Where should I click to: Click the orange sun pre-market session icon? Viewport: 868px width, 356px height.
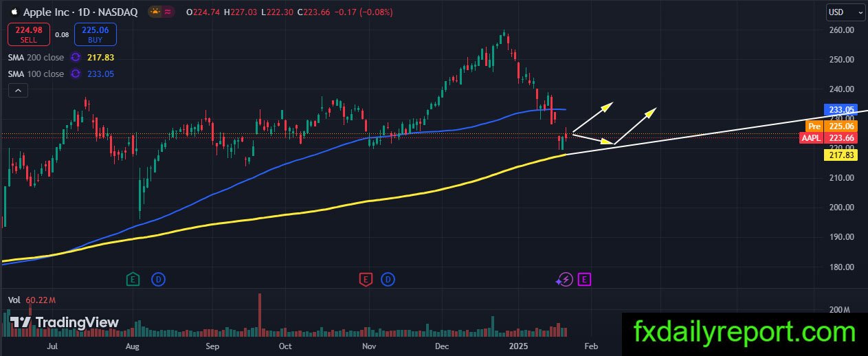coord(156,12)
